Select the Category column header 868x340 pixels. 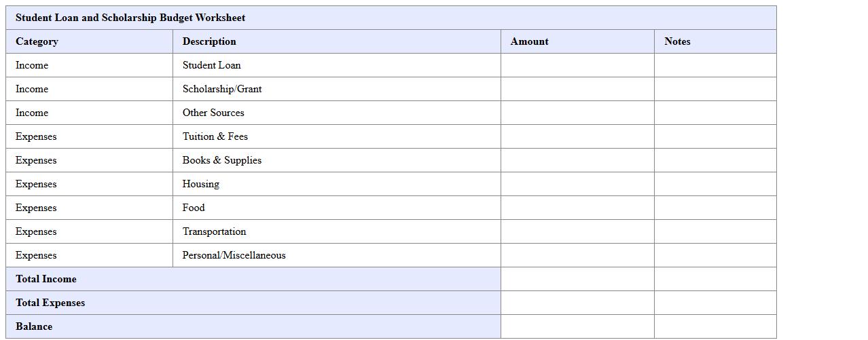[89, 41]
